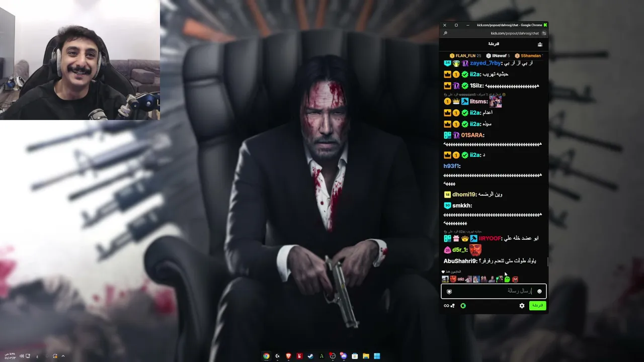
Task: Click the gift badge next to IIRYOOF
Action: coord(456,238)
